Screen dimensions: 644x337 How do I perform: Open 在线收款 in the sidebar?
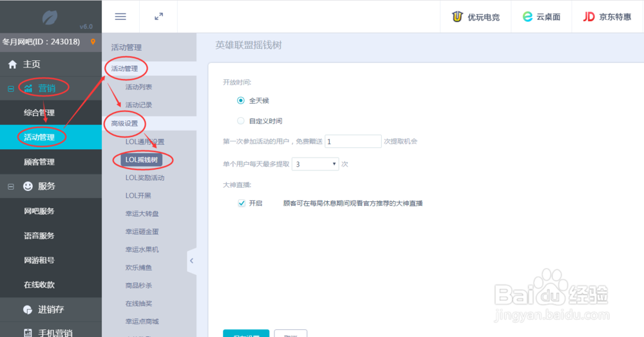tap(39, 285)
